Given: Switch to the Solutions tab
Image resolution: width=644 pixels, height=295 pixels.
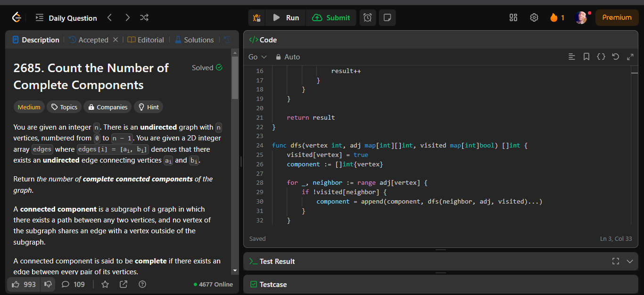Looking at the screenshot, I should [194, 40].
